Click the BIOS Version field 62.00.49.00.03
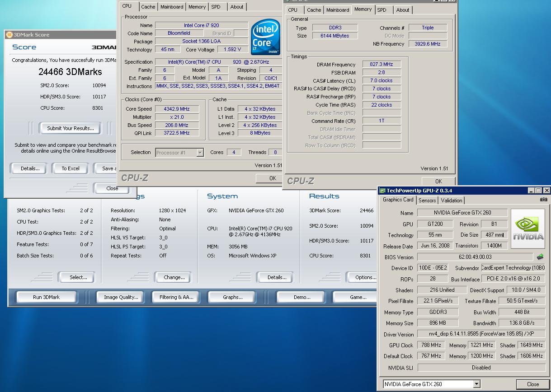551x392 pixels. (475, 257)
